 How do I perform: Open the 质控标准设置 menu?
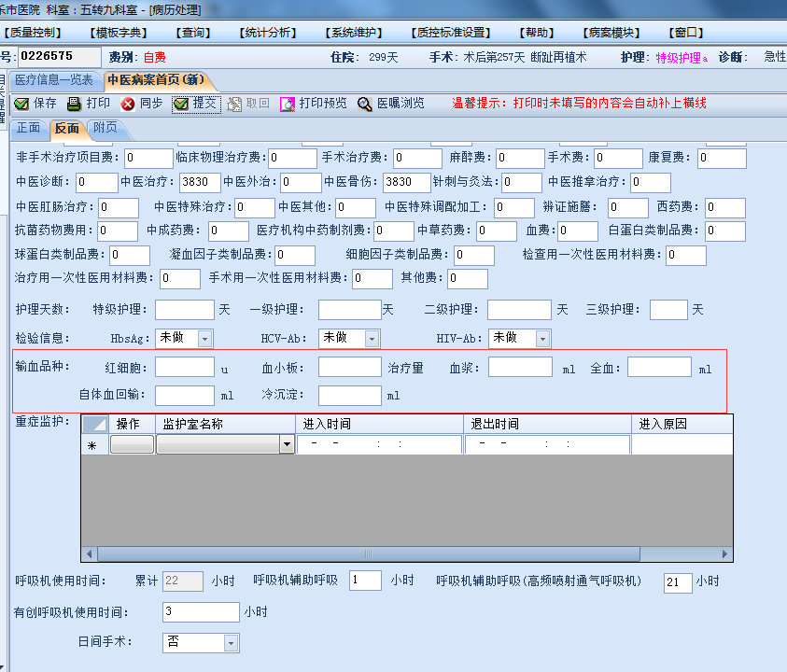pos(451,33)
